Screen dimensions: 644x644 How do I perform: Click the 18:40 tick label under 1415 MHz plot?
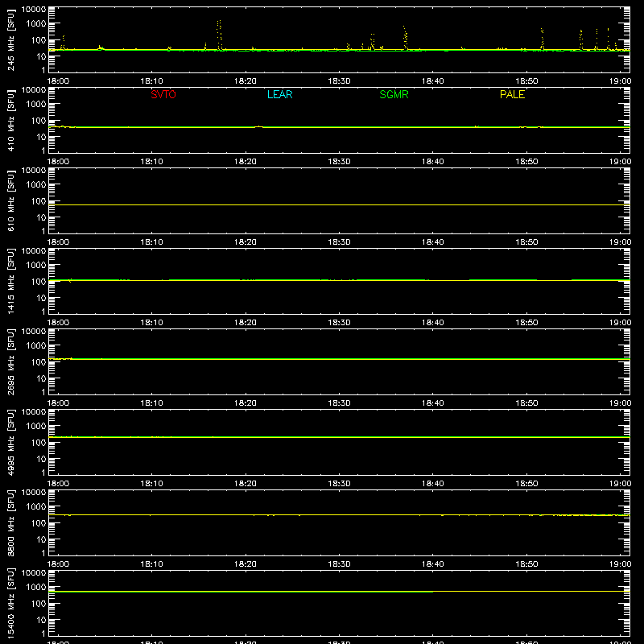coord(433,323)
